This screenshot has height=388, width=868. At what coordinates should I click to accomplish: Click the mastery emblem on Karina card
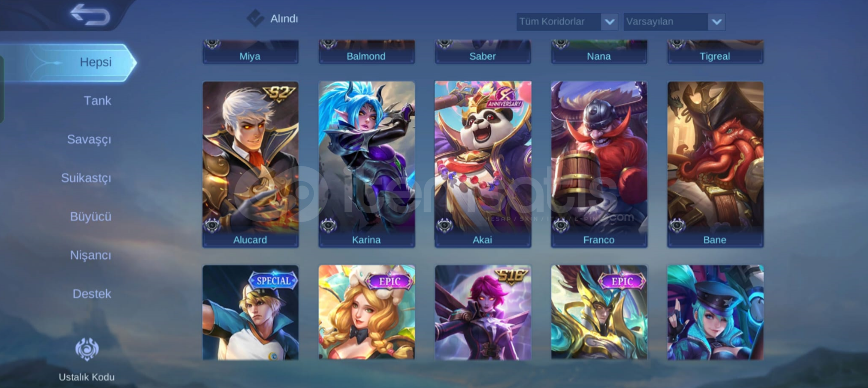(329, 226)
